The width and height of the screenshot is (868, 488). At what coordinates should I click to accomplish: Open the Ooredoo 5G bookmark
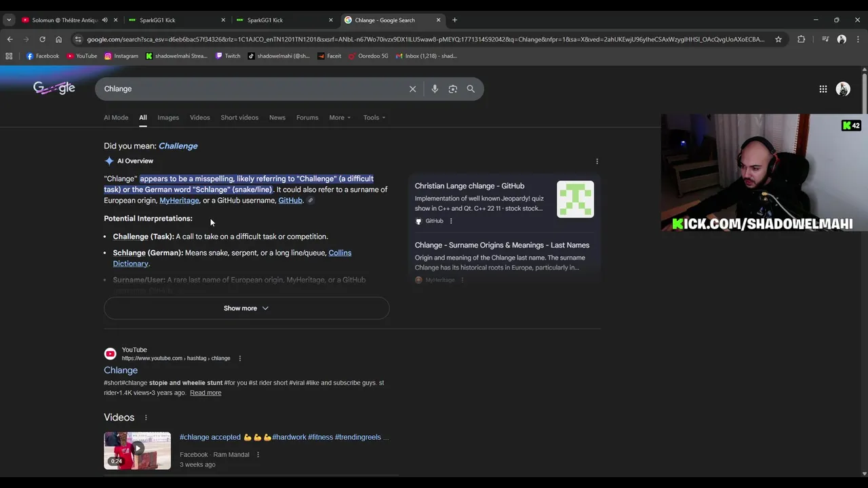click(368, 56)
